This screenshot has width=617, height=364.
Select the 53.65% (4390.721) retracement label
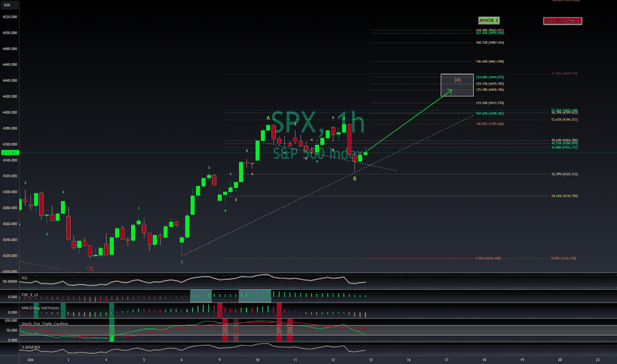pyautogui.click(x=564, y=120)
